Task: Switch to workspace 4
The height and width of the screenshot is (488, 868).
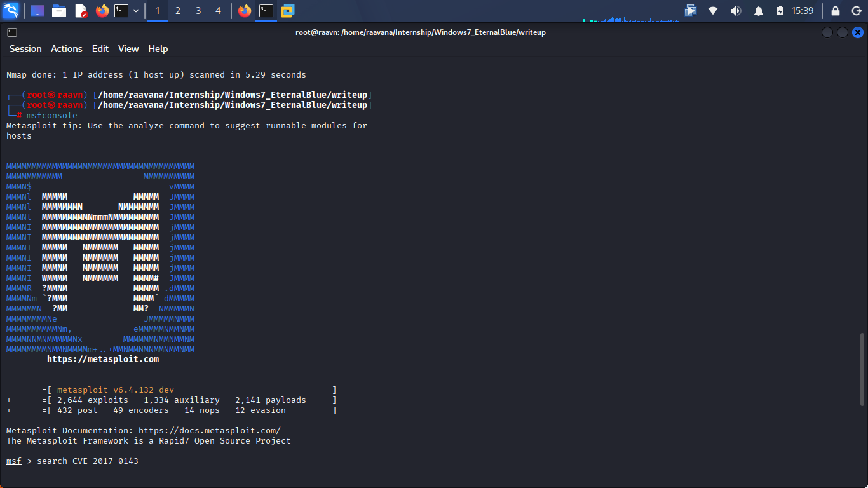Action: 219,11
